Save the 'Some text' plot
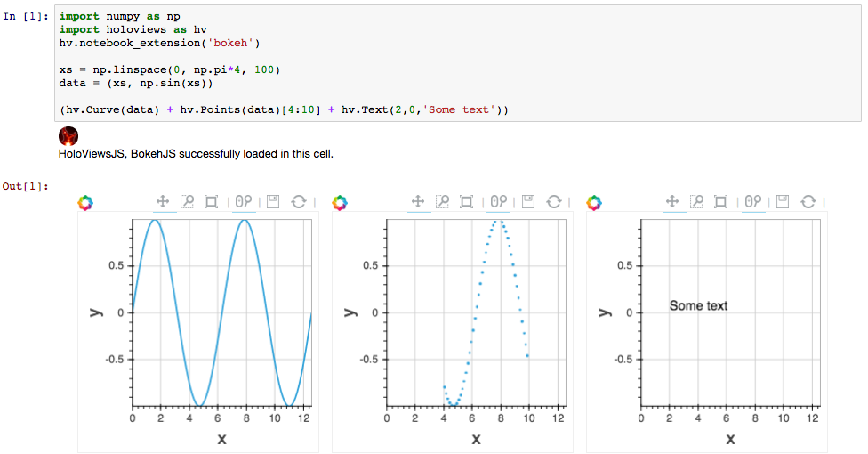This screenshot has width=868, height=454. click(x=783, y=202)
